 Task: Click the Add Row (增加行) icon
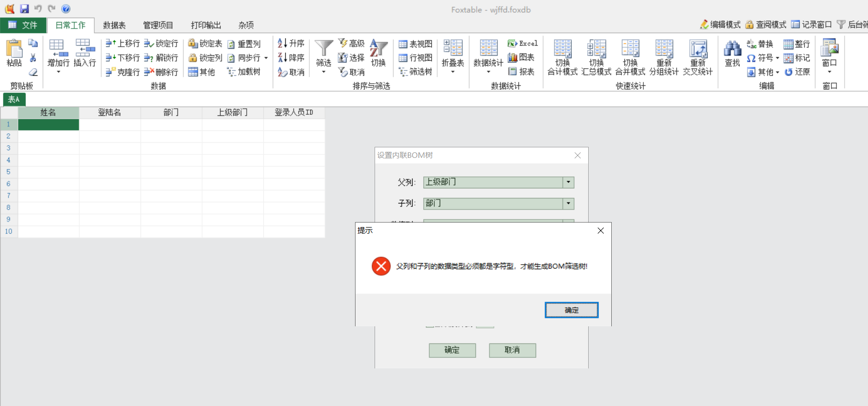[58, 49]
